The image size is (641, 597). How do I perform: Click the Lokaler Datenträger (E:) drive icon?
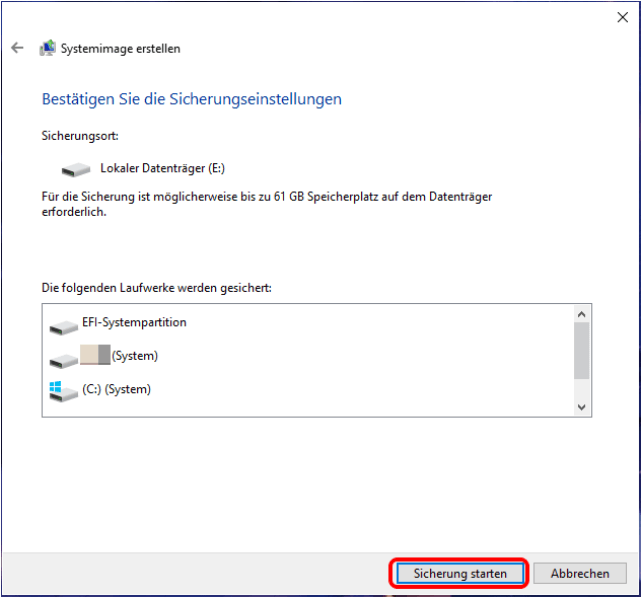tap(76, 169)
